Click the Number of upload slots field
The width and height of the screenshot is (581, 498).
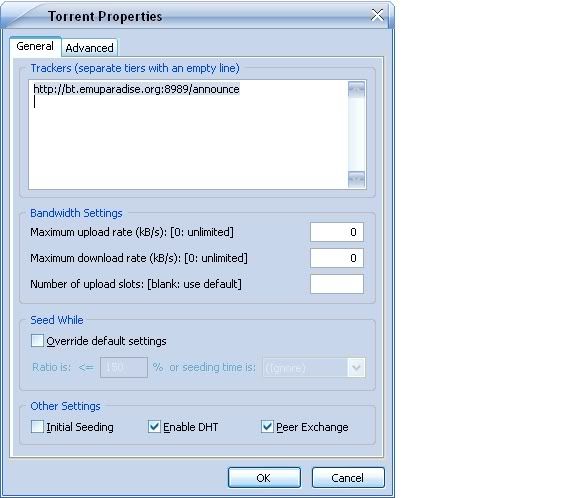point(337,284)
